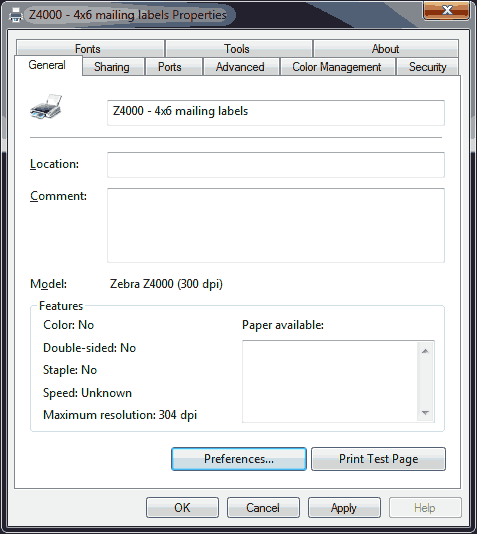Click the Comment label
The image size is (477, 534).
(58, 196)
